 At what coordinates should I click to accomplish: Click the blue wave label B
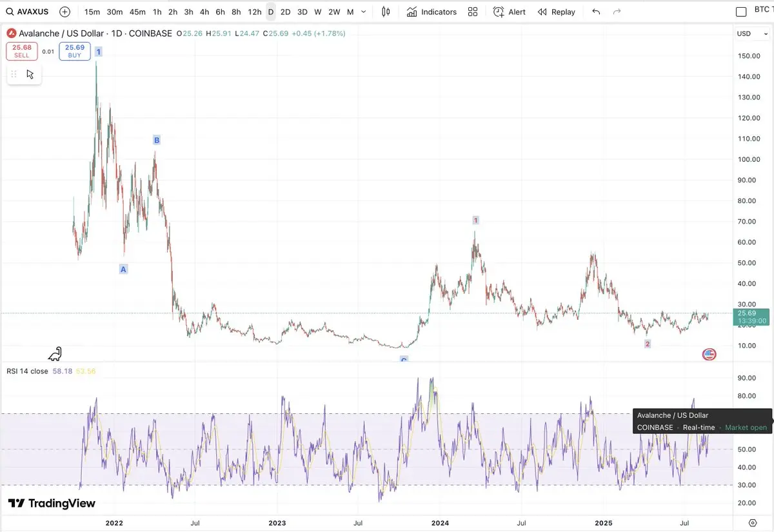tap(156, 140)
